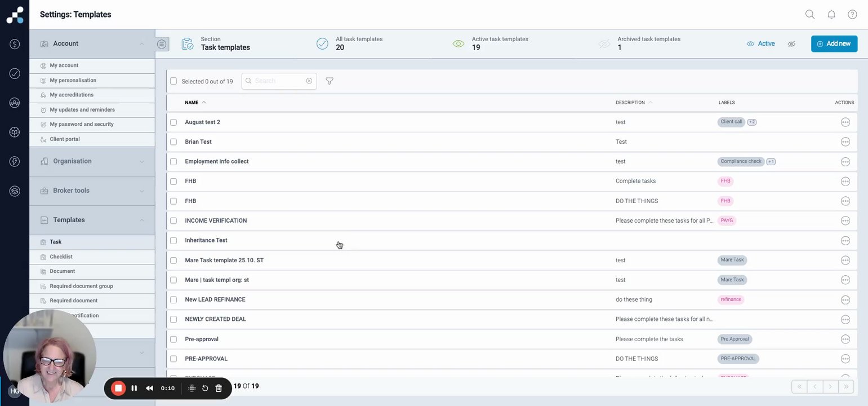Tick the checkbox for Inheritance Test
Screen dimensions: 868x406
[173, 241]
